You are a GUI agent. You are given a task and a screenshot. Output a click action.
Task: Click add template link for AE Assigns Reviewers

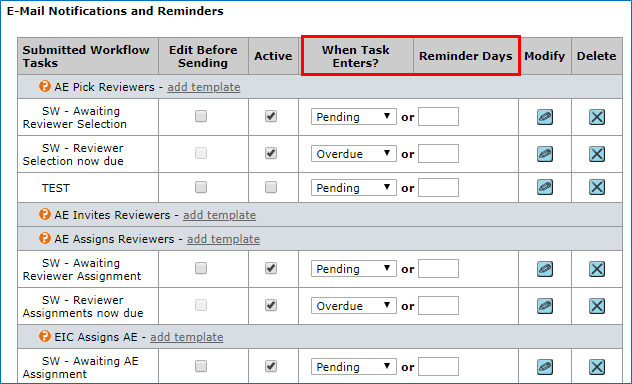pyautogui.click(x=223, y=239)
